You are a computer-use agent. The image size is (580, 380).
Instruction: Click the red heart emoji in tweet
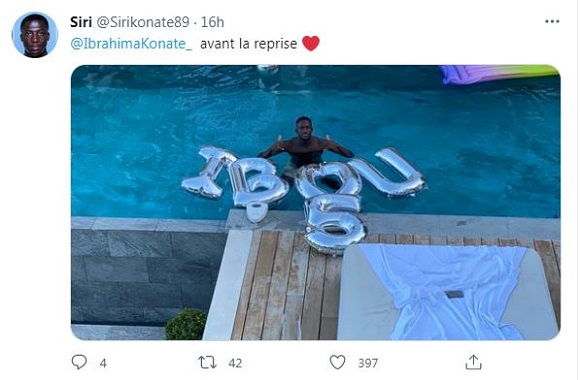click(311, 43)
